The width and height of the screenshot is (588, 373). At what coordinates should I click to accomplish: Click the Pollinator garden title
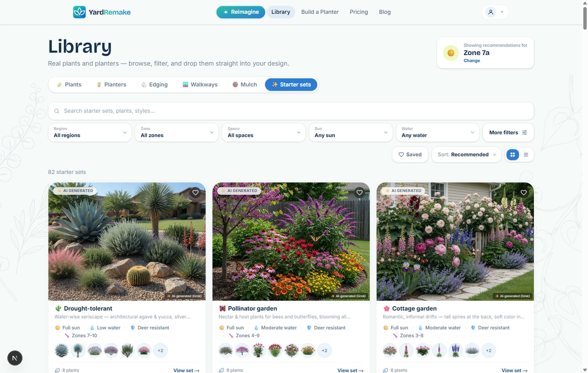coord(252,309)
